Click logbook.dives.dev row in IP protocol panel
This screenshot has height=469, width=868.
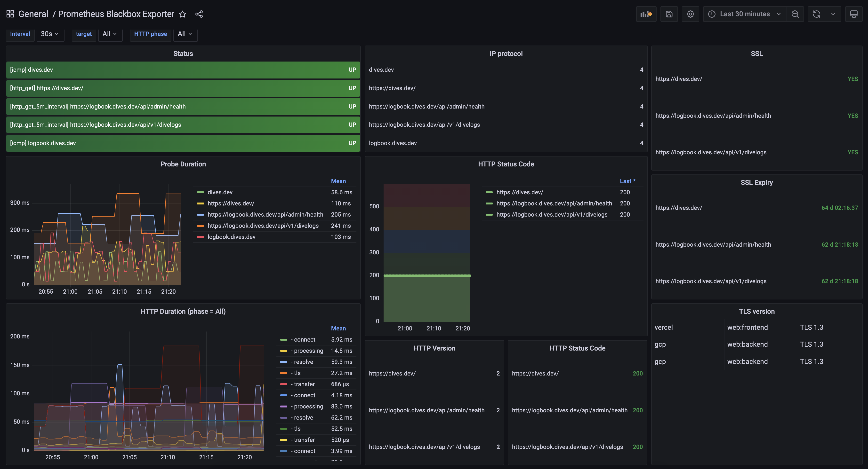pos(506,143)
